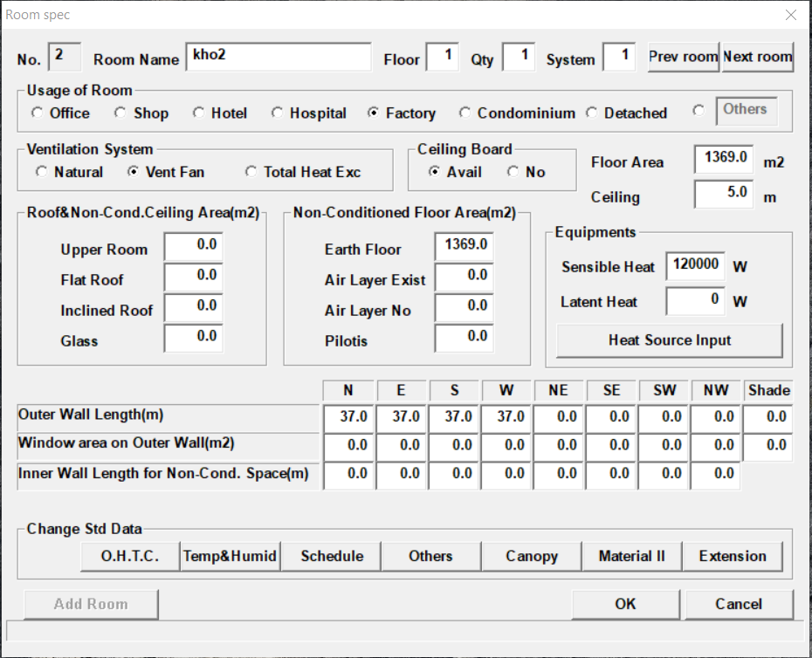Image resolution: width=812 pixels, height=658 pixels.
Task: Open Heat Source Input dialog
Action: click(669, 340)
